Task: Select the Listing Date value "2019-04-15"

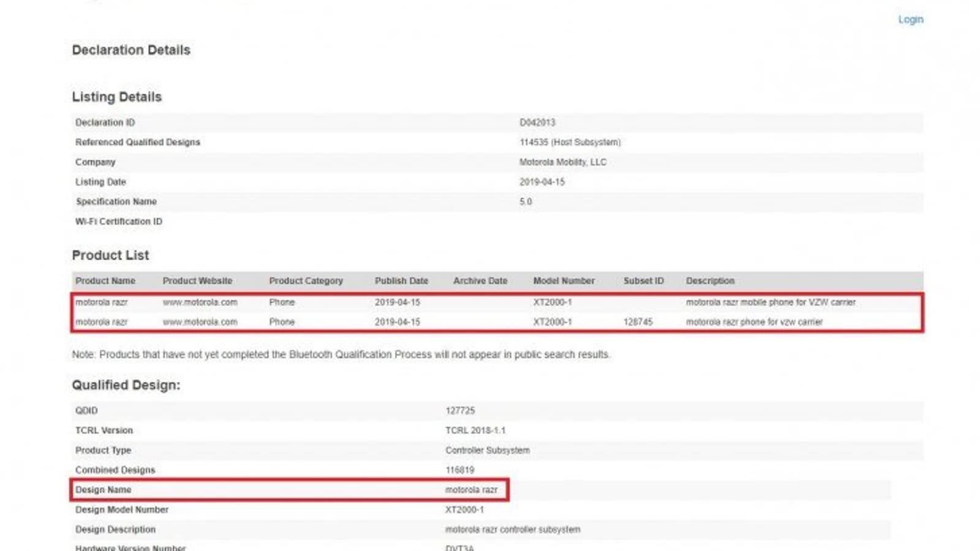Action: click(x=542, y=182)
